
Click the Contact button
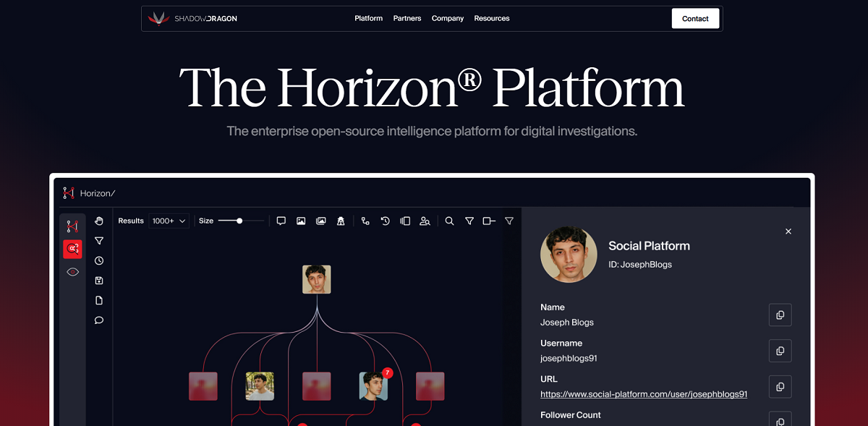tap(695, 19)
